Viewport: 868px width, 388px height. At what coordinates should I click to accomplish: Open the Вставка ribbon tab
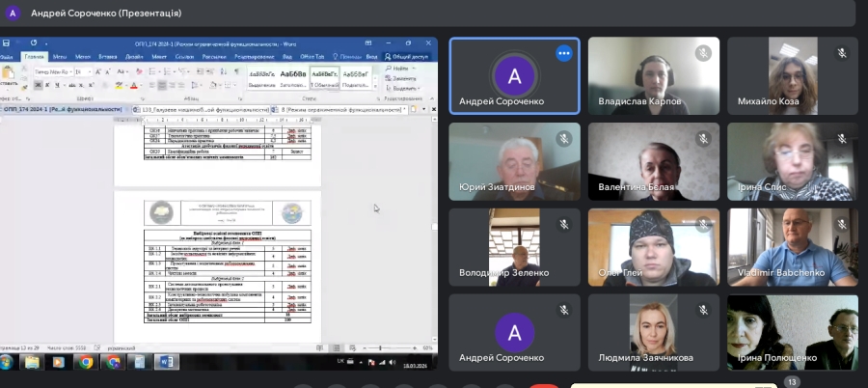point(108,56)
